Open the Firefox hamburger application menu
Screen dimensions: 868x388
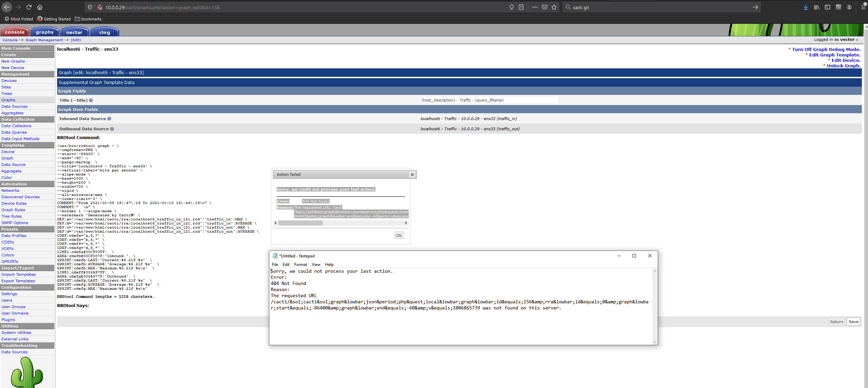863,7
